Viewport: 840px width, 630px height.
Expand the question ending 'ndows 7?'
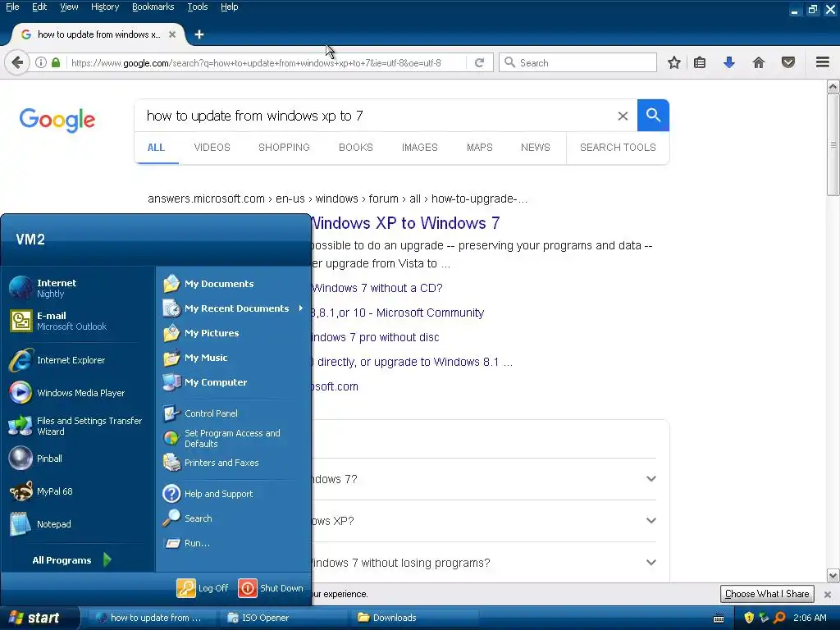pyautogui.click(x=482, y=479)
